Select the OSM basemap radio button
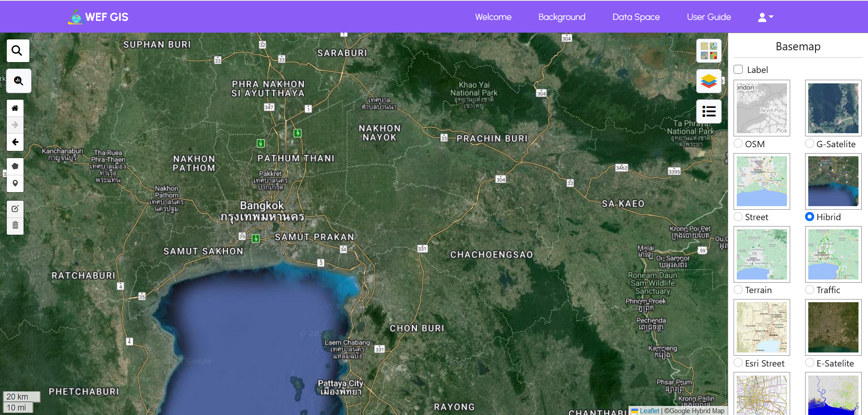 point(738,144)
